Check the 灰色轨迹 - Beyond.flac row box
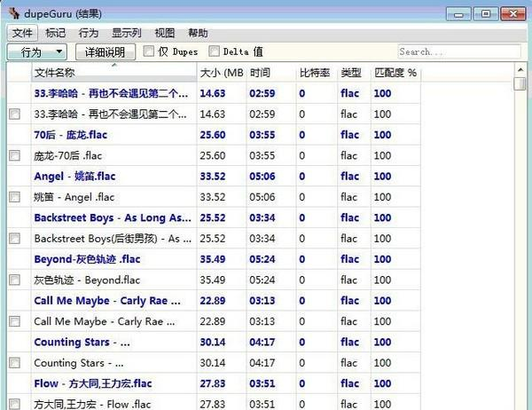 pos(14,280)
